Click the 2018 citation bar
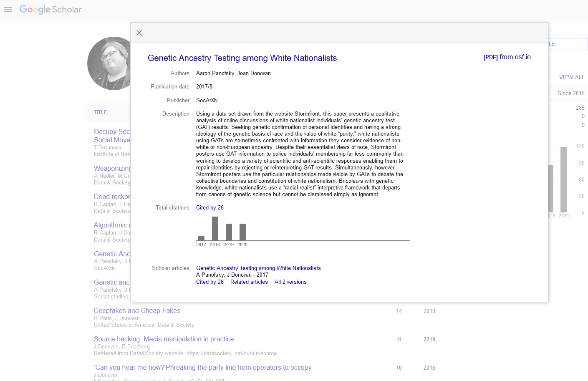588x381 pixels. pyautogui.click(x=215, y=229)
